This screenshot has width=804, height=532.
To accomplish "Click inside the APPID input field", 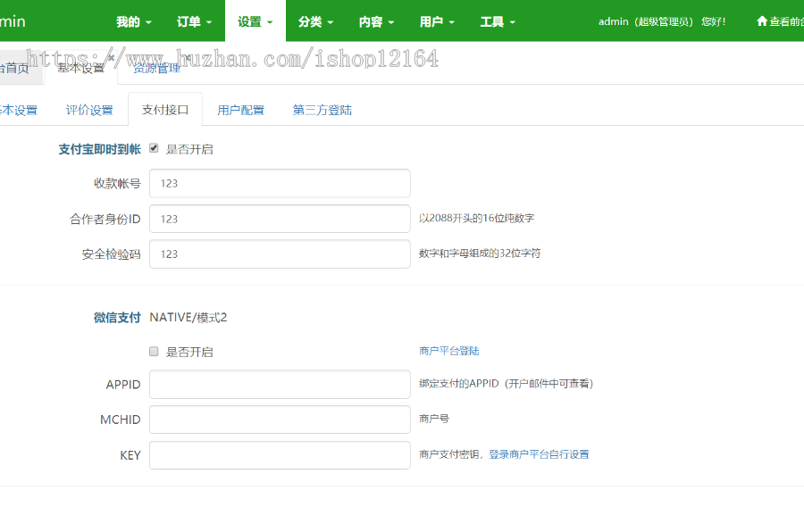I will click(x=280, y=384).
